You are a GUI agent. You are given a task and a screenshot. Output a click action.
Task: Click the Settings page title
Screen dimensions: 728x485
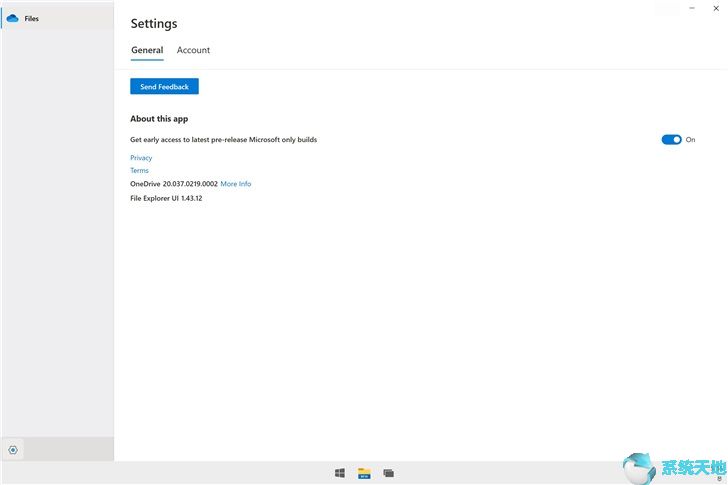tap(154, 24)
